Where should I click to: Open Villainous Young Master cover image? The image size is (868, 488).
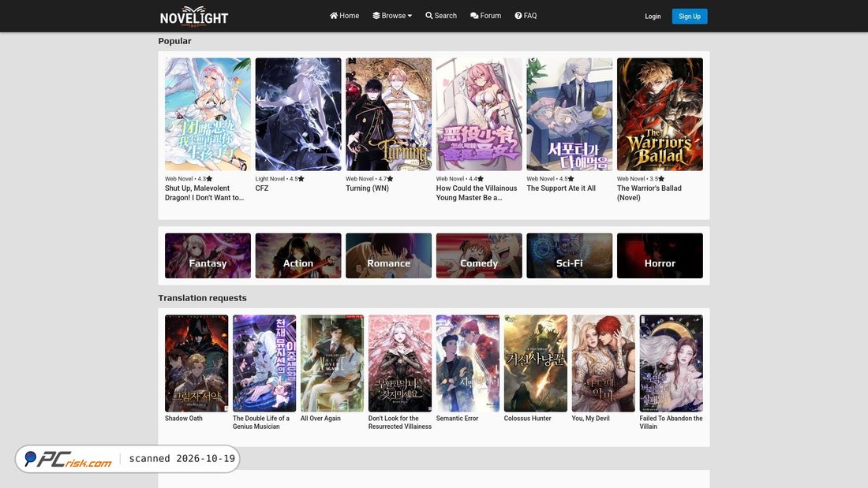pyautogui.click(x=479, y=114)
